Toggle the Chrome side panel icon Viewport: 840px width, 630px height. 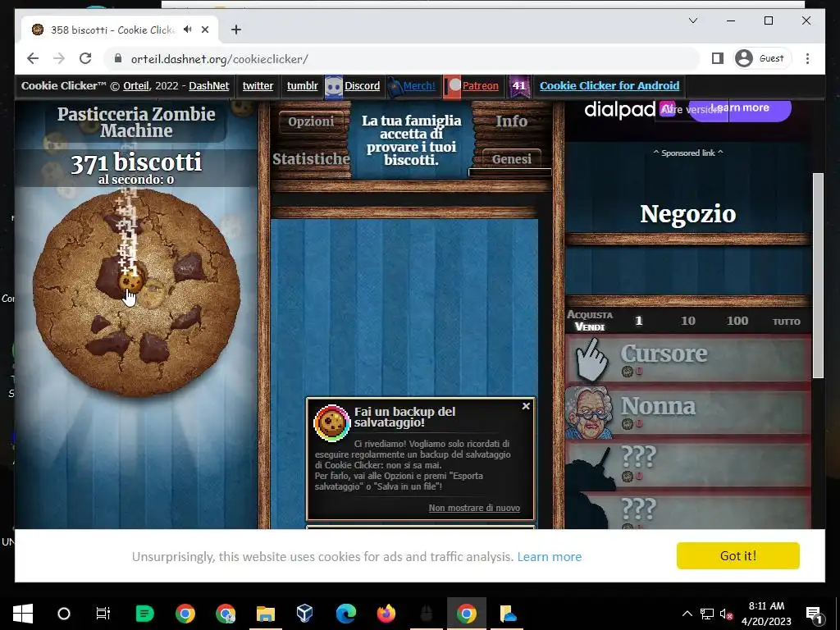click(x=717, y=58)
